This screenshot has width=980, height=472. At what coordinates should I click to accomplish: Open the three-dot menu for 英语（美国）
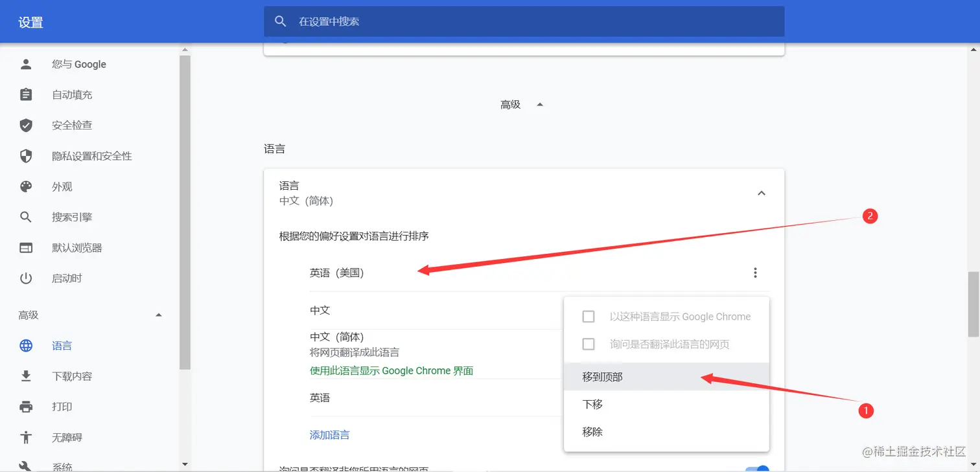[755, 273]
